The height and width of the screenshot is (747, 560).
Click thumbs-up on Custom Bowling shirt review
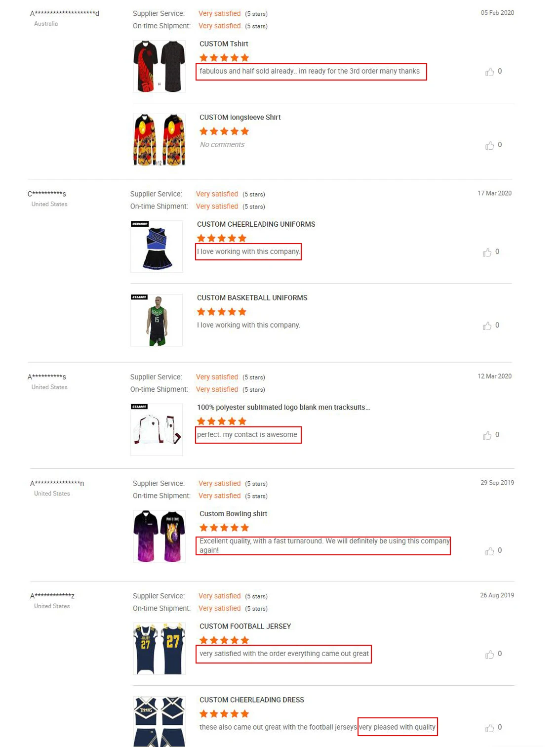click(x=489, y=551)
